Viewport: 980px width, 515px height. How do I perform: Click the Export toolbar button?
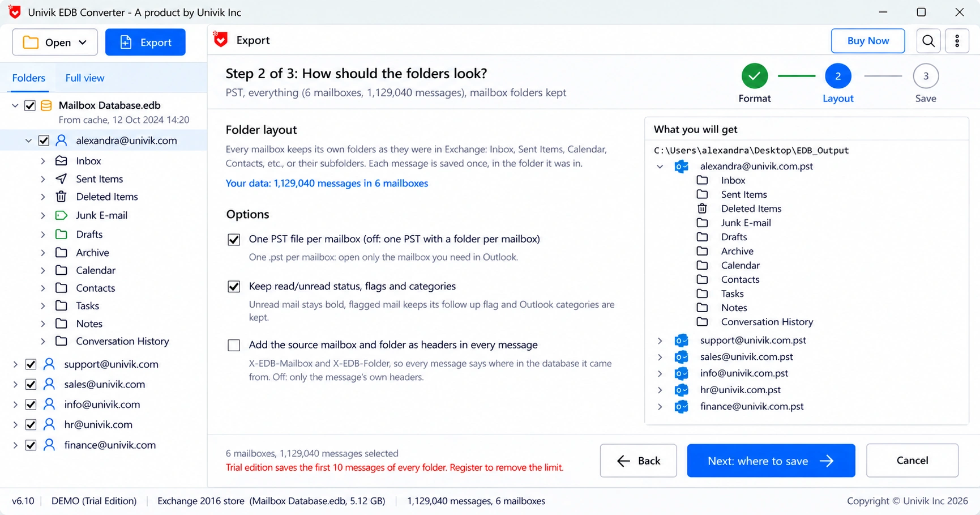click(145, 42)
